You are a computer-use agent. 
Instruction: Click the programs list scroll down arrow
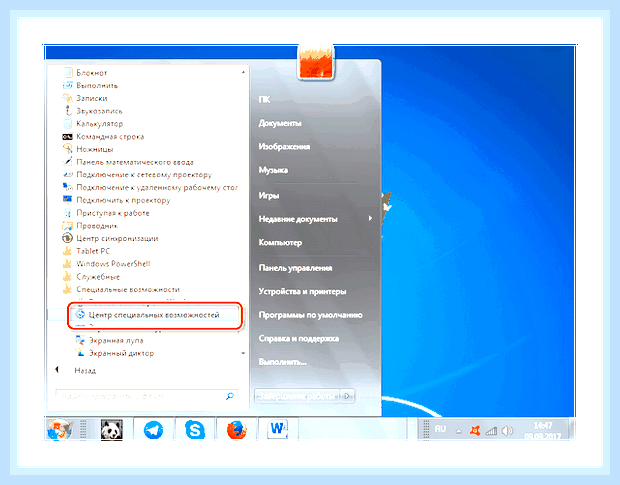click(x=243, y=353)
